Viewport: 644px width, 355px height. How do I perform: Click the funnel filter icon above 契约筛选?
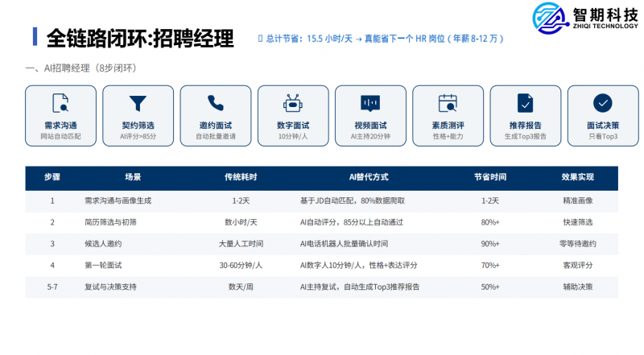pyautogui.click(x=138, y=103)
